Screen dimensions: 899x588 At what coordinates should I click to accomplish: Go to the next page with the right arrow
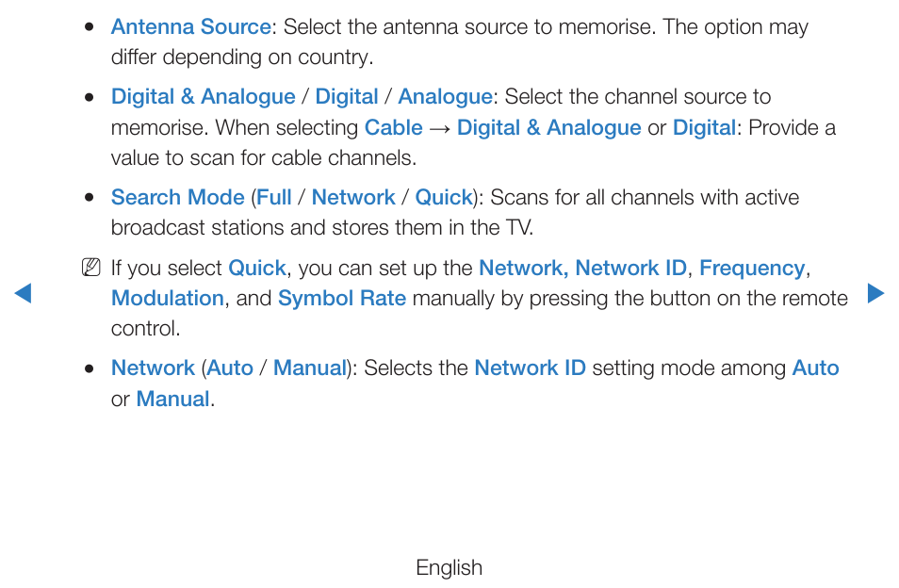[x=875, y=293]
